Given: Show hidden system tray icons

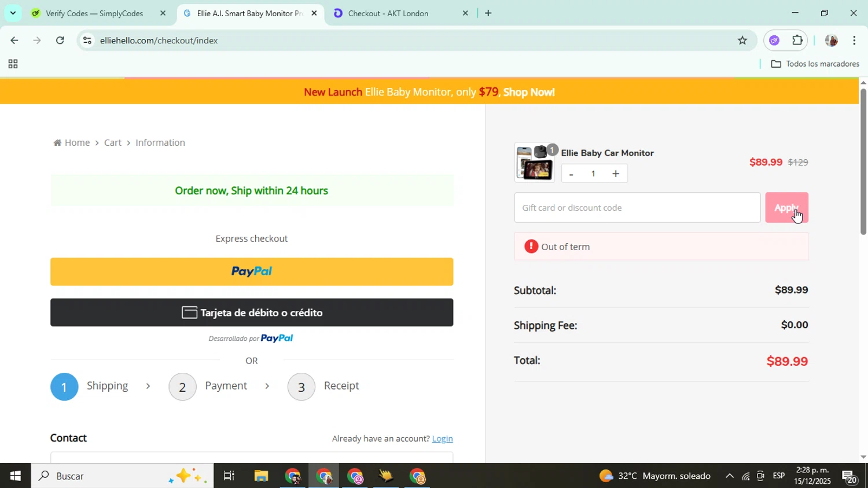Looking at the screenshot, I should coord(729,476).
